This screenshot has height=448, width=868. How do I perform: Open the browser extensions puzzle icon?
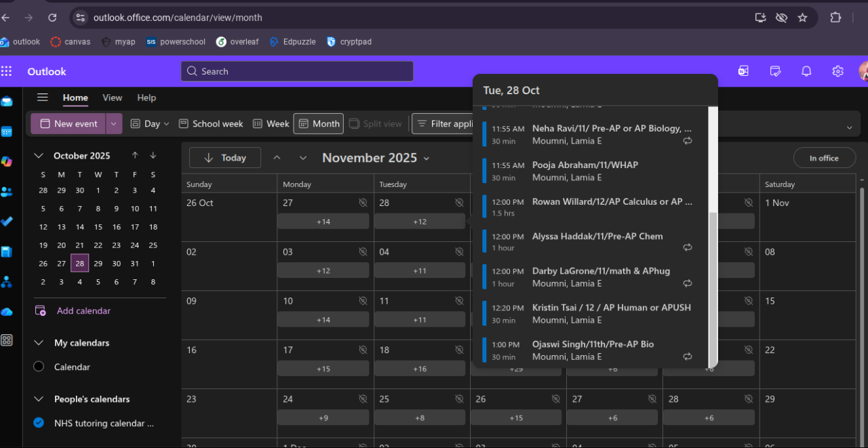835,18
